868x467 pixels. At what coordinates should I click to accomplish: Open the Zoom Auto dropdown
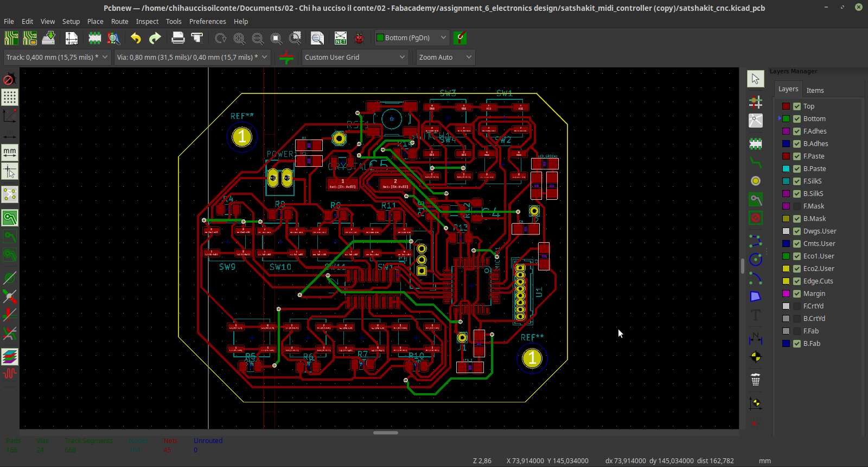click(x=445, y=57)
